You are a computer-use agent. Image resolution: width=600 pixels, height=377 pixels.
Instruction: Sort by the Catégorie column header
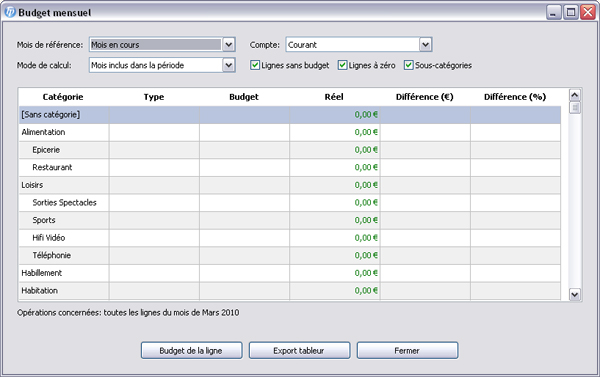coord(63,97)
